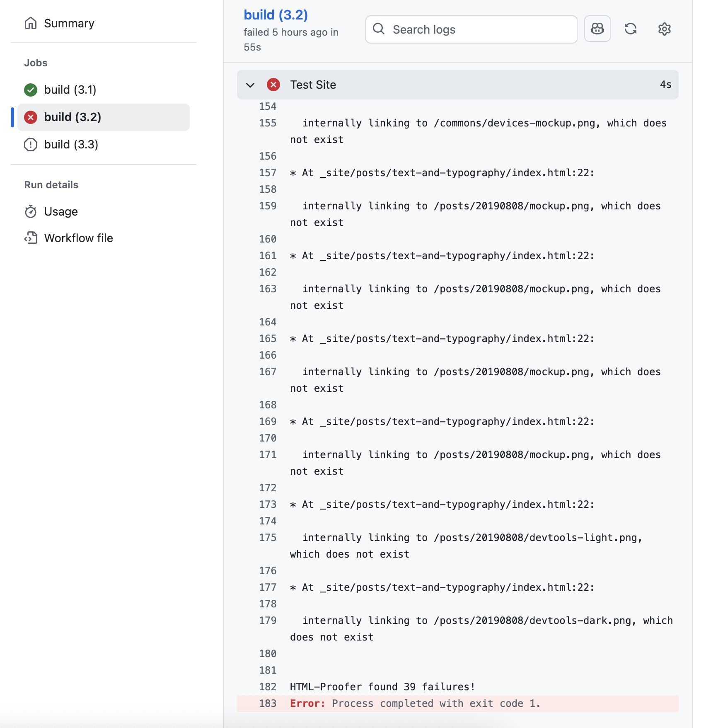
Task: Open the Summary page
Action: (69, 23)
